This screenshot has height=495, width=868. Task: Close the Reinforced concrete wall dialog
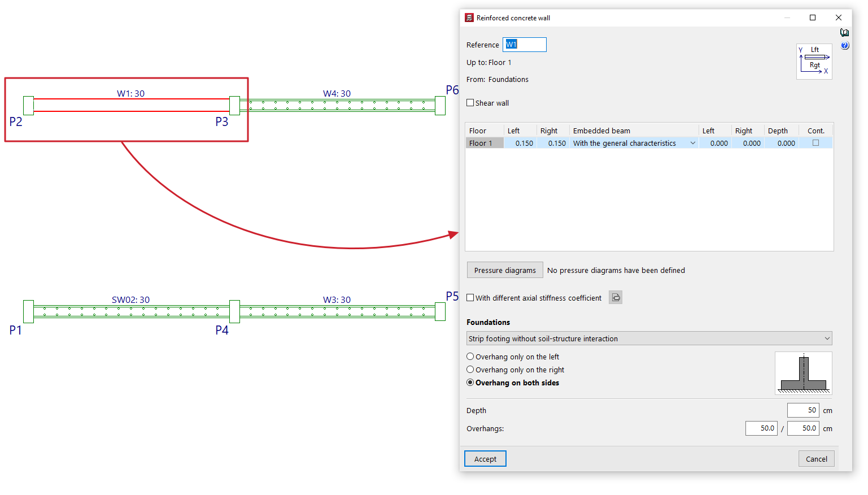839,18
